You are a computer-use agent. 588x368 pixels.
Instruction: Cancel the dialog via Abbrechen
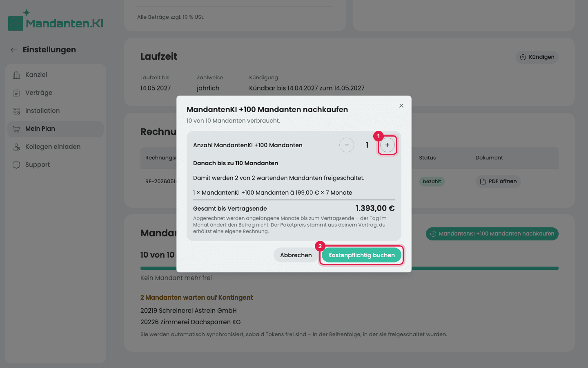tap(296, 255)
